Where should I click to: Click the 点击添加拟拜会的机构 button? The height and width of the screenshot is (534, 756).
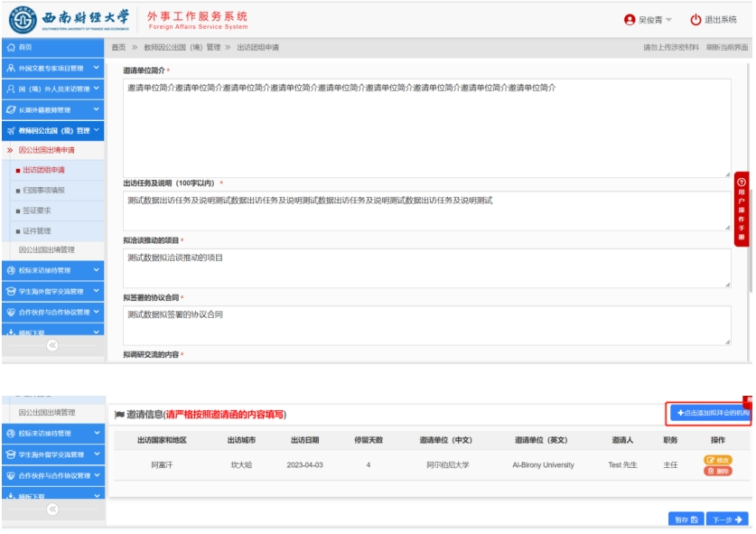coord(710,413)
